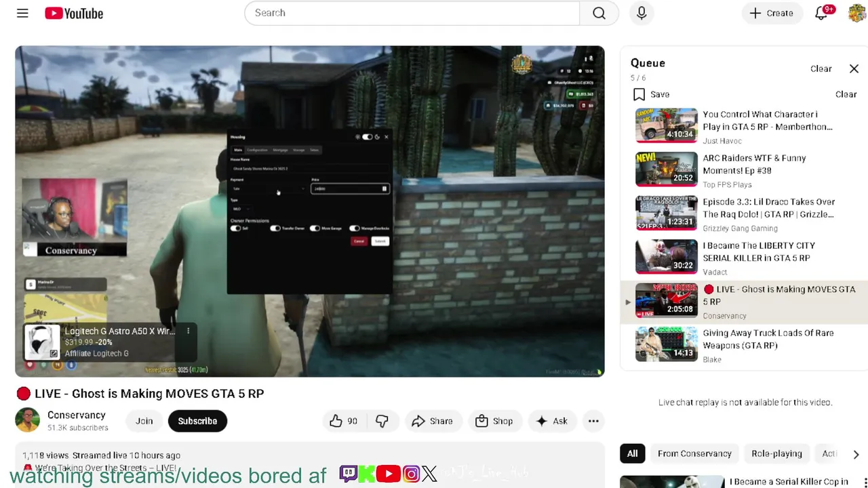Open Just Havoc 4:10:34 thumbnail
Image resolution: width=868 pixels, height=488 pixels.
(666, 125)
